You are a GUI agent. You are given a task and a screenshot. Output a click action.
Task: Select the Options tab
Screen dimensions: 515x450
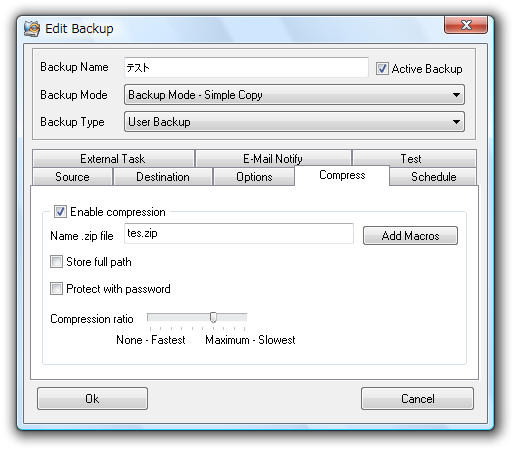[254, 177]
